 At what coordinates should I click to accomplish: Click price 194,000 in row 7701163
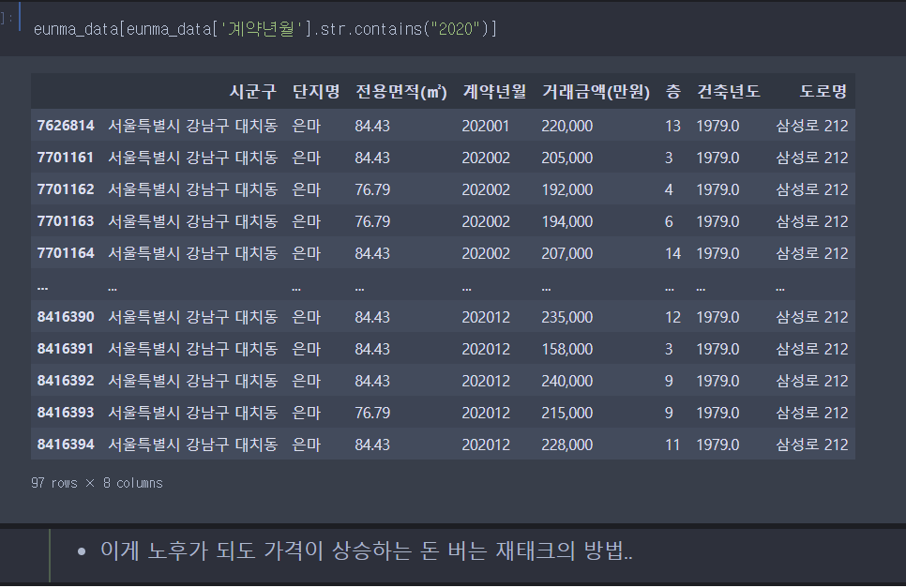[x=566, y=221]
